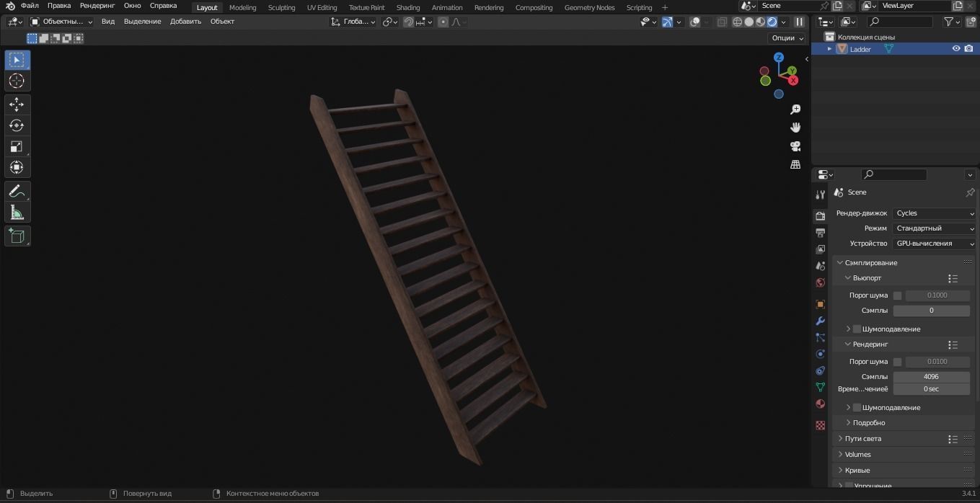Select the Move tool in the toolbar
Viewport: 980px width, 503px height.
coord(16,104)
